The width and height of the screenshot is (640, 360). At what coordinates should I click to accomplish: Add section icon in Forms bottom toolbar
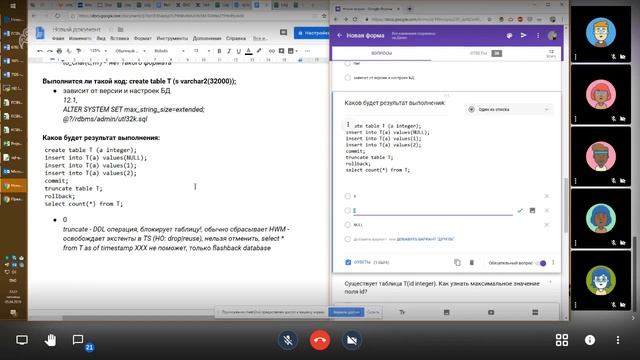pyautogui.click(x=535, y=312)
